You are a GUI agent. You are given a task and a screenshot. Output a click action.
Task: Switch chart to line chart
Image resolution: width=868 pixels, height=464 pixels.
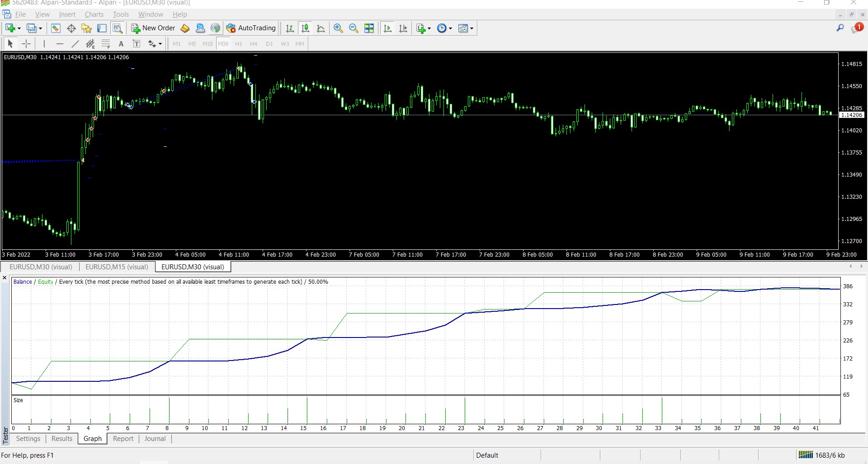[321, 28]
